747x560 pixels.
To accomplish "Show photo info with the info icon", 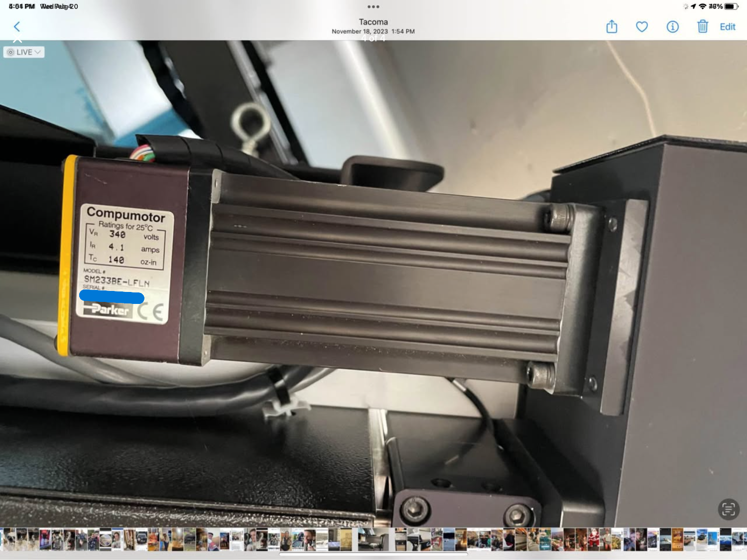I will 672,27.
